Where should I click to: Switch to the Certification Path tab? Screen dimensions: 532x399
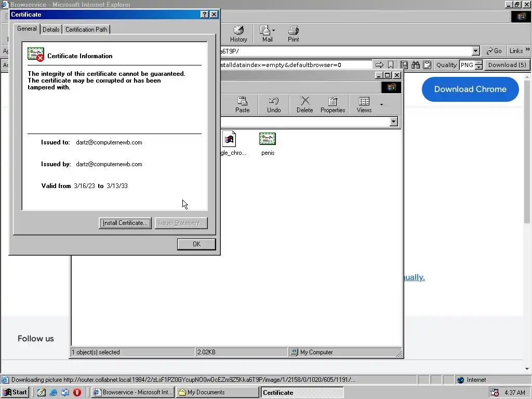(x=86, y=30)
